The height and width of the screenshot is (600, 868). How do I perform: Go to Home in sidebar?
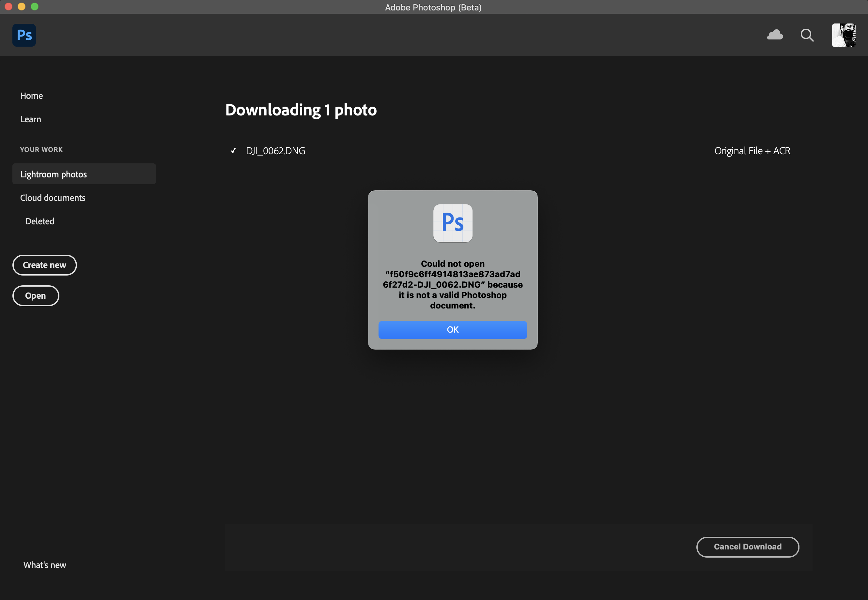click(x=32, y=96)
